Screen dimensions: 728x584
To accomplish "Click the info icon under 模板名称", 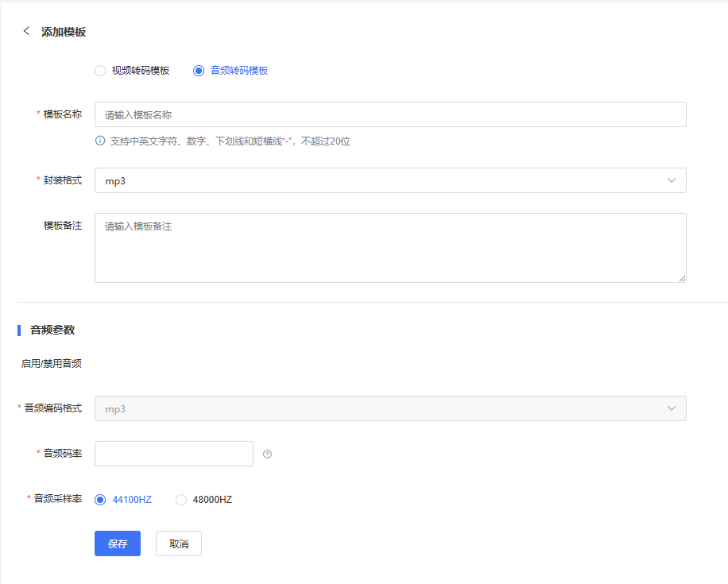I will pos(100,141).
